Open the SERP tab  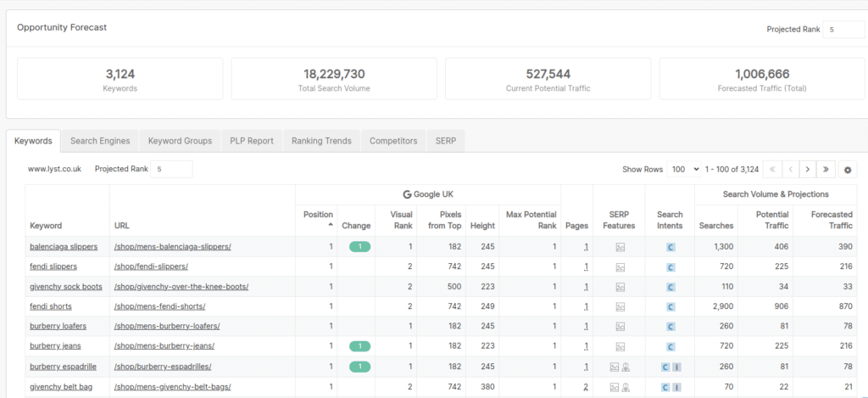point(446,141)
